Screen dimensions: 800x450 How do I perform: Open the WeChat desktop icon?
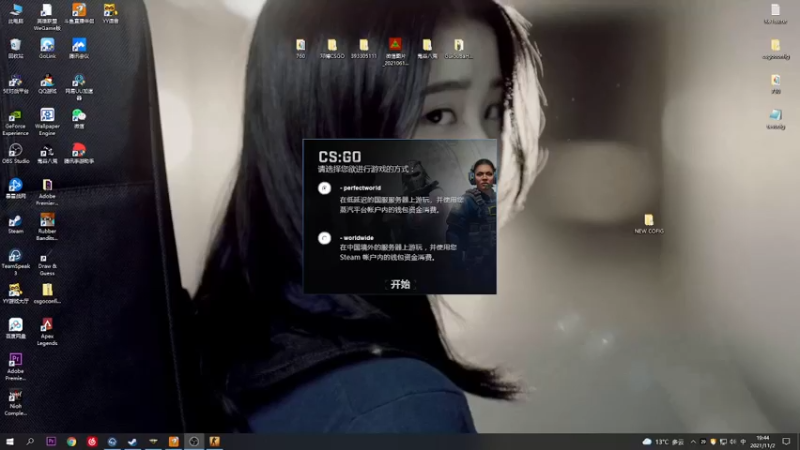(79, 119)
